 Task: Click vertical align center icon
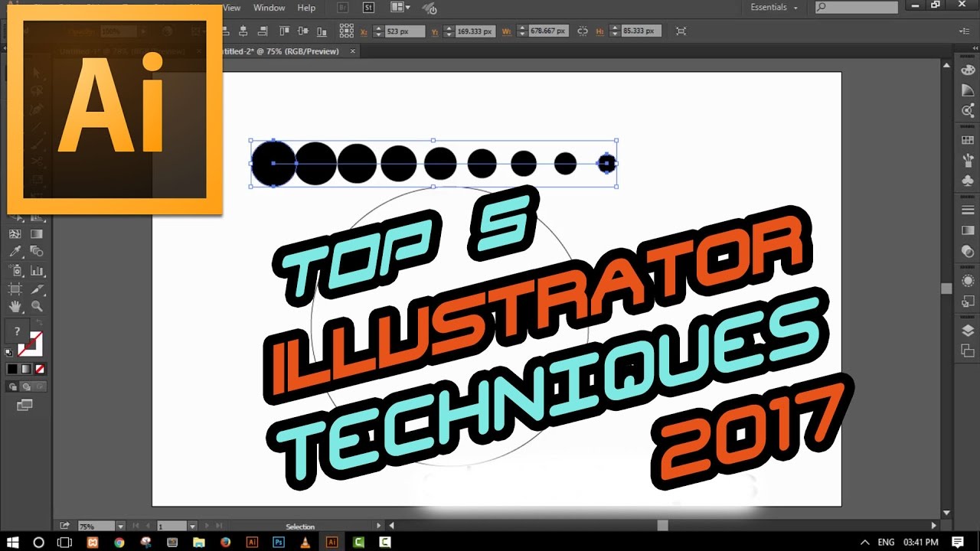click(x=302, y=31)
